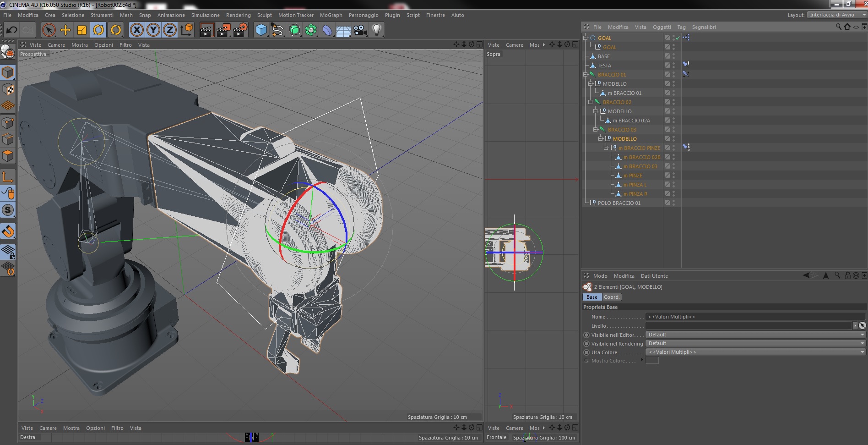868x445 pixels.
Task: Select the Move tool in toolbar
Action: pyautogui.click(x=65, y=30)
